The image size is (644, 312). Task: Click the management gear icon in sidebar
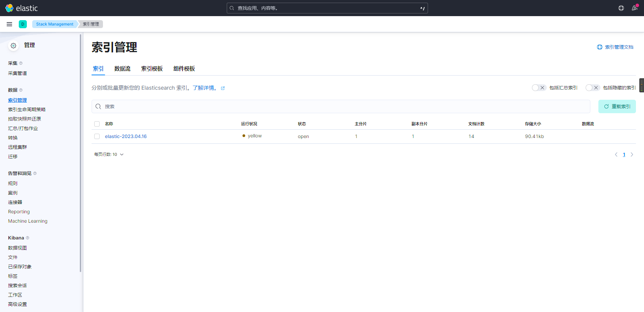pos(13,46)
